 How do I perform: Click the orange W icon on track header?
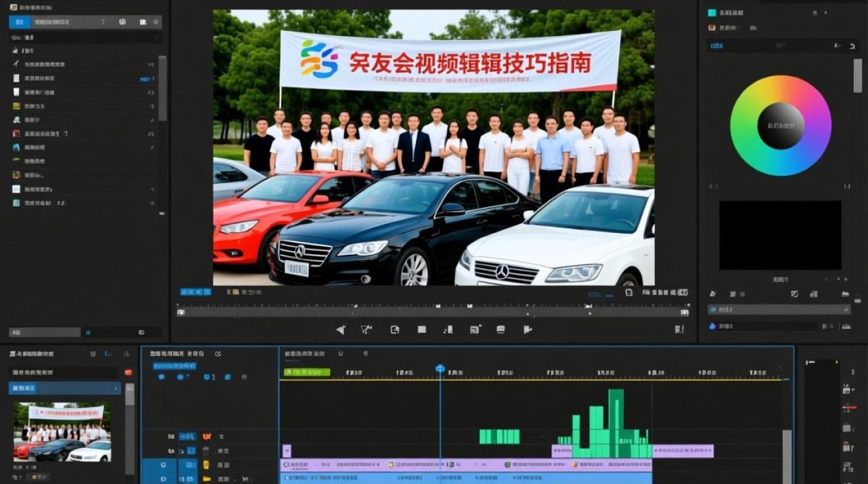[207, 437]
